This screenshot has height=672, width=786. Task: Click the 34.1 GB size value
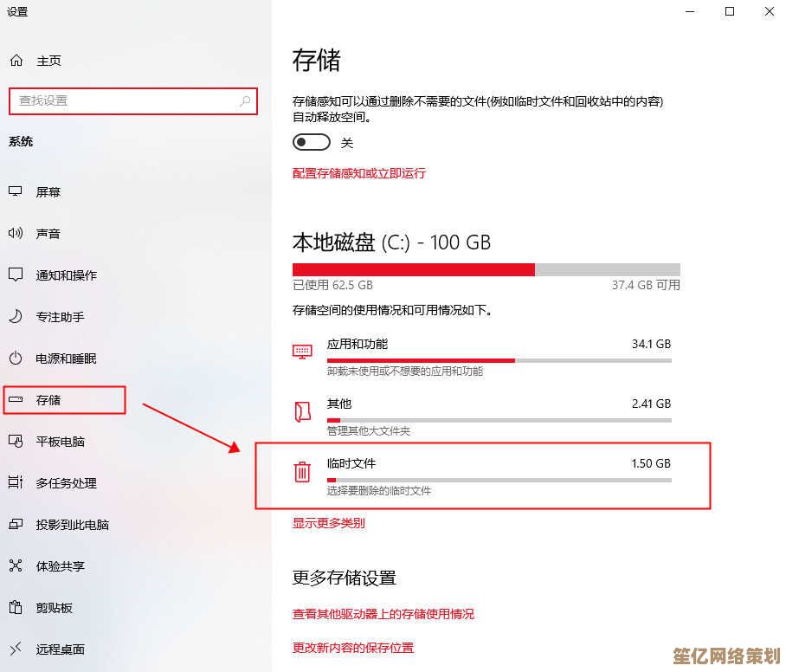pyautogui.click(x=651, y=344)
